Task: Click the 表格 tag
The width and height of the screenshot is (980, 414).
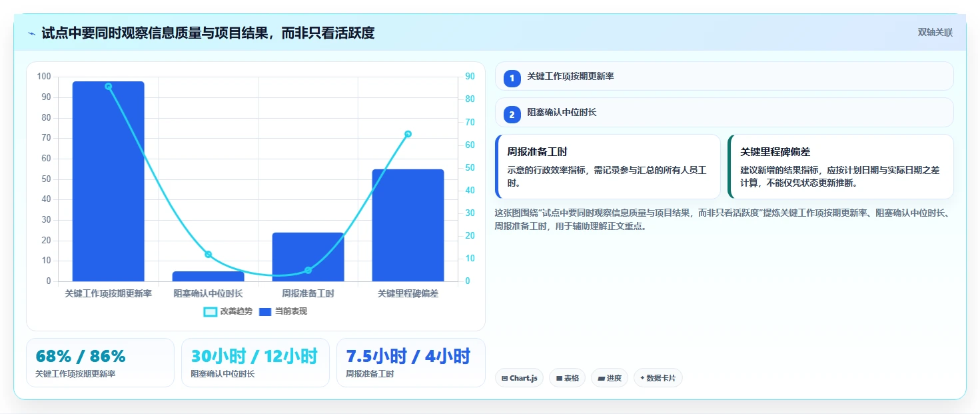Action: click(567, 378)
